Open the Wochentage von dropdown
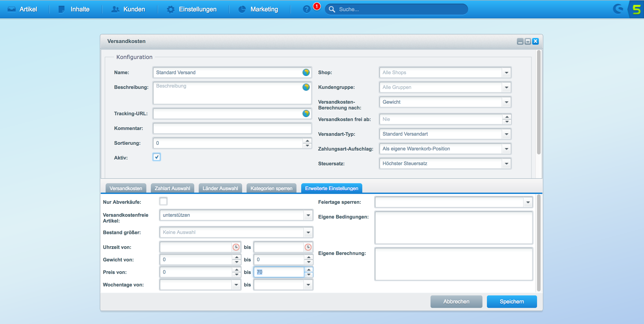644x324 pixels. [236, 285]
